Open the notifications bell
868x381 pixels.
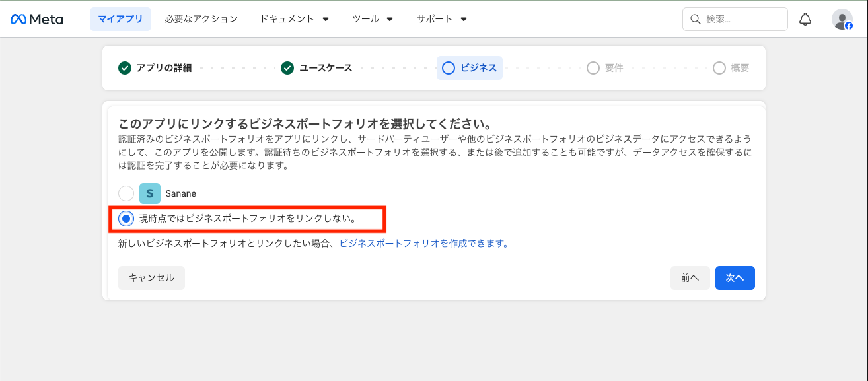[x=805, y=19]
